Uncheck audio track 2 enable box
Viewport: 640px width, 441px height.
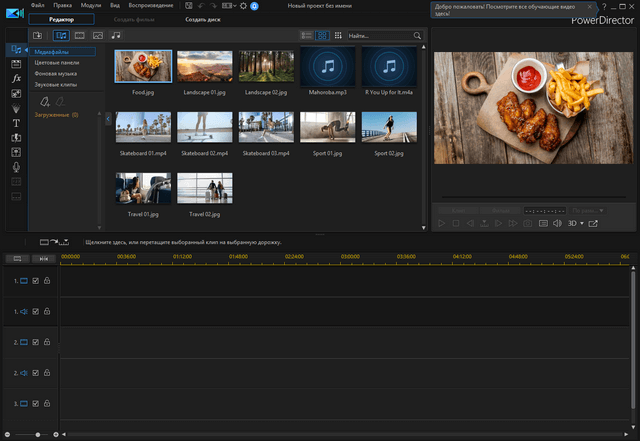pyautogui.click(x=36, y=372)
